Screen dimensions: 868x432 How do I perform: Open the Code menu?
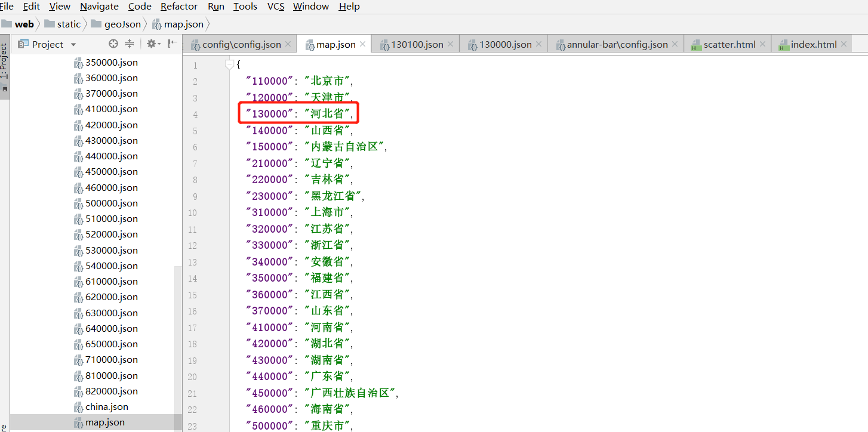pos(140,7)
